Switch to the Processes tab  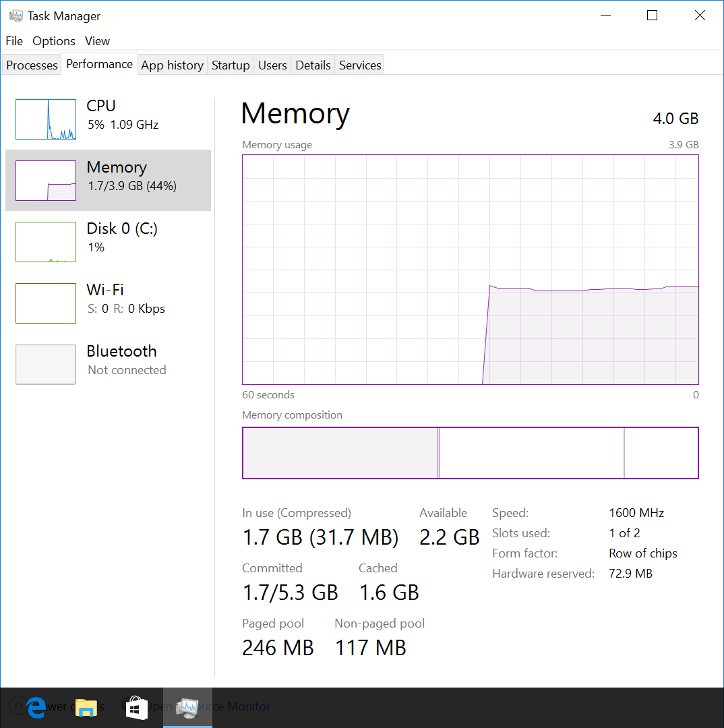(32, 65)
